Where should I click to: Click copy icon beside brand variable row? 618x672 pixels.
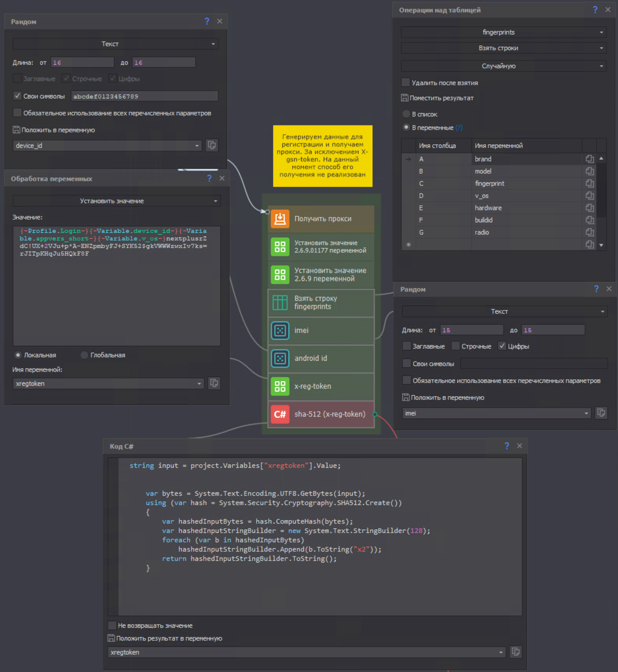(x=589, y=159)
